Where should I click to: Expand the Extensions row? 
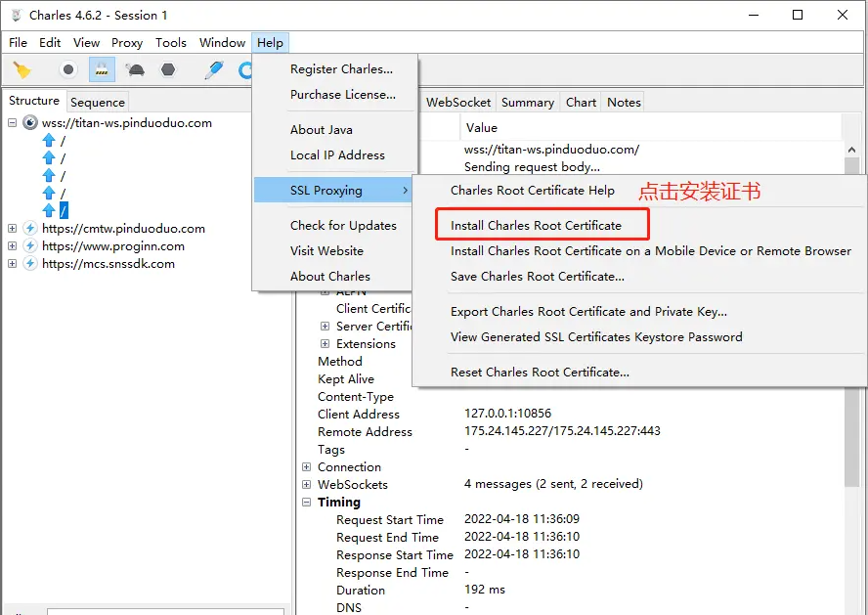pyautogui.click(x=325, y=344)
